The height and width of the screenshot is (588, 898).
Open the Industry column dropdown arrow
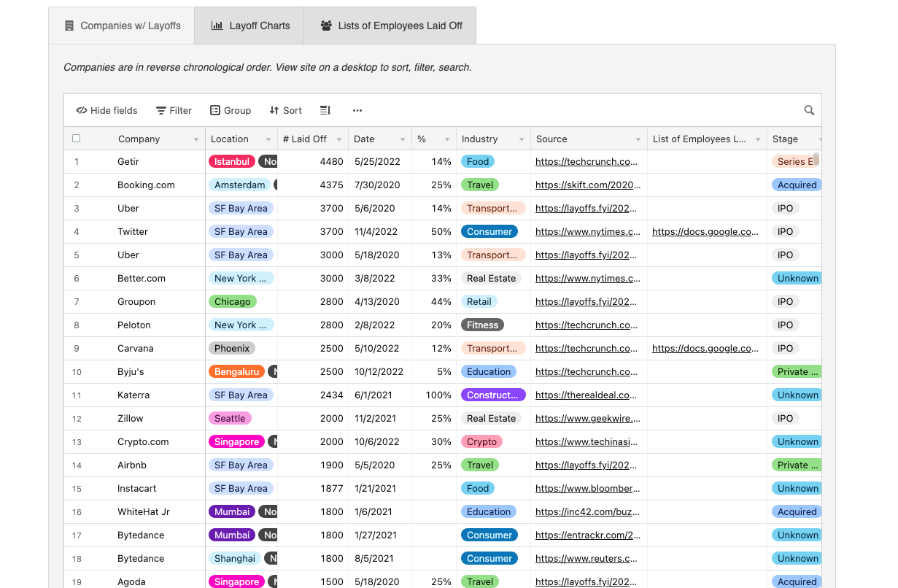(x=521, y=139)
